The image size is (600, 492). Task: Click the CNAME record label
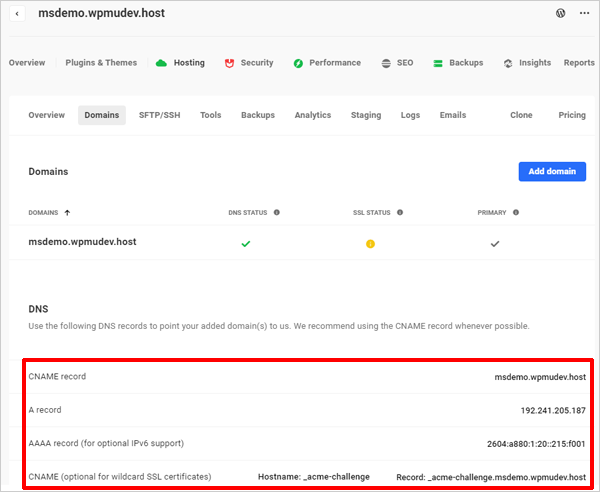click(57, 376)
